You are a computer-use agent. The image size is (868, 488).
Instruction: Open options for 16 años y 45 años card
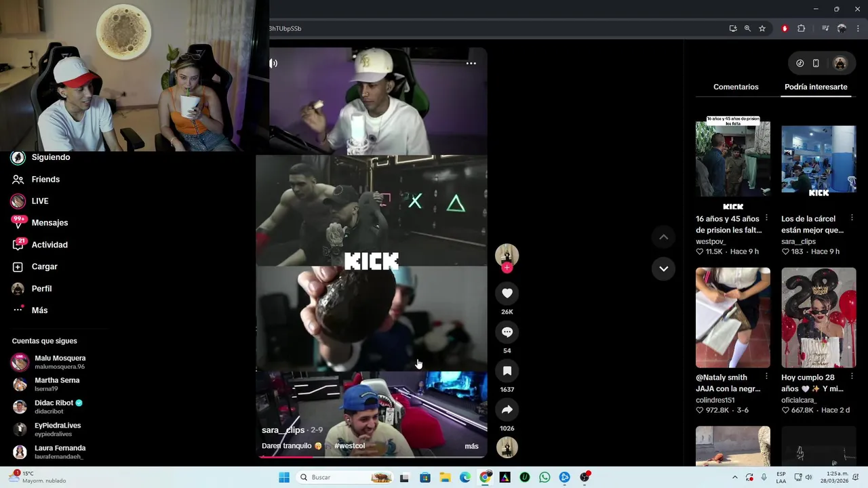[766, 218]
